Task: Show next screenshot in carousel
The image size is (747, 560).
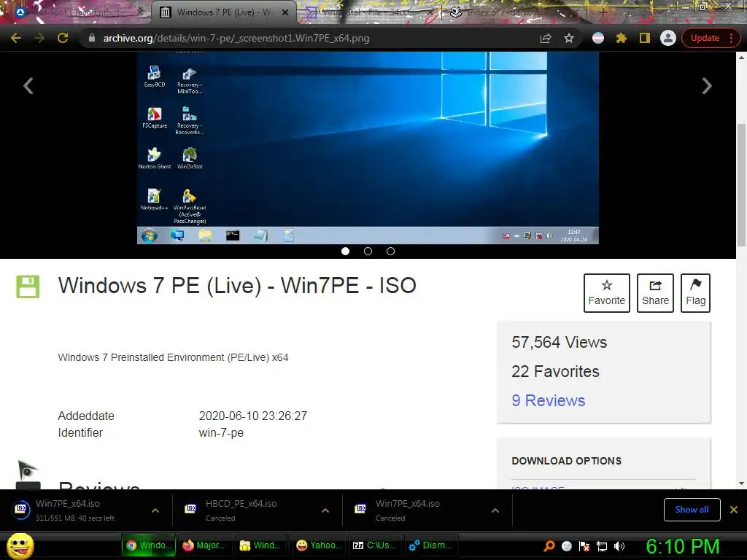Action: 707,86
